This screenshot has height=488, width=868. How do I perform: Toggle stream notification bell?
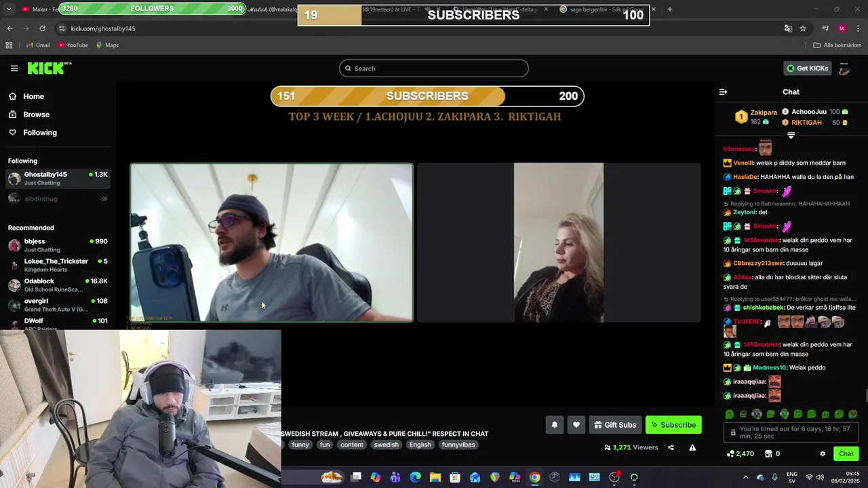click(x=554, y=425)
